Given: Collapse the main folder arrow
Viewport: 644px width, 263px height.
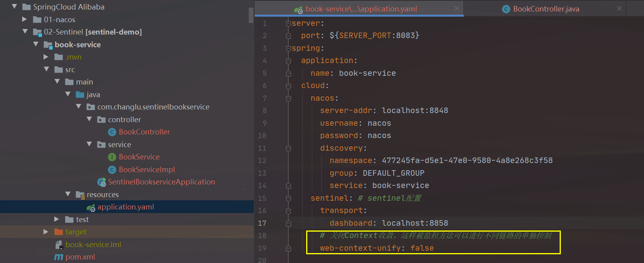Looking at the screenshot, I should point(57,81).
